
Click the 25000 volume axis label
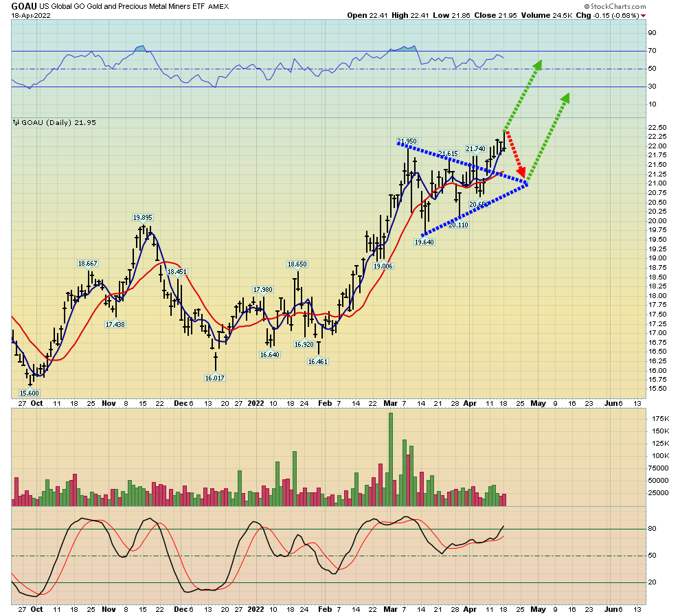tap(658, 493)
